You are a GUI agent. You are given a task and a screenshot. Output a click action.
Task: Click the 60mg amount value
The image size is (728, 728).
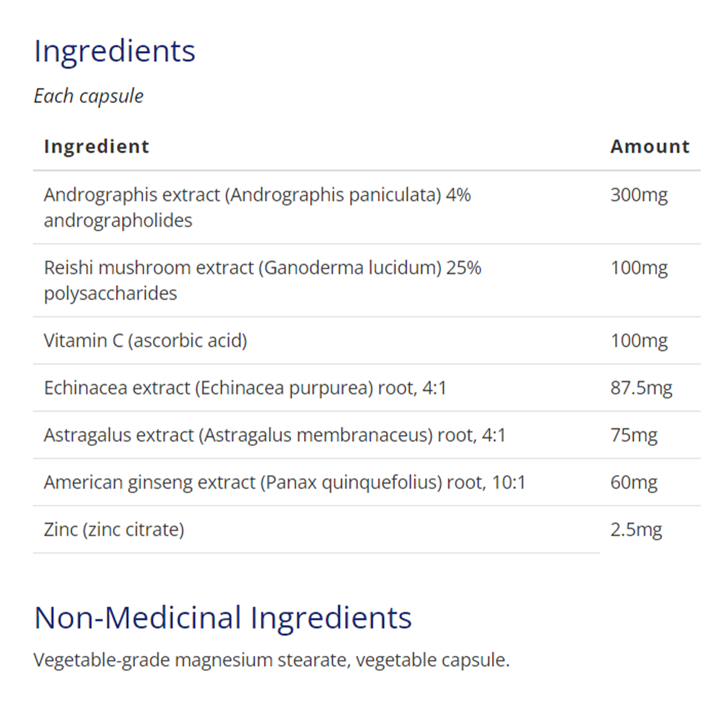click(x=633, y=482)
